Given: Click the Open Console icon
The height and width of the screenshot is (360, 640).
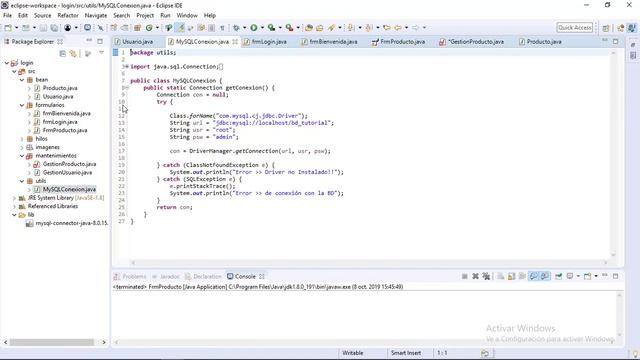Looking at the screenshot, I should point(587,276).
